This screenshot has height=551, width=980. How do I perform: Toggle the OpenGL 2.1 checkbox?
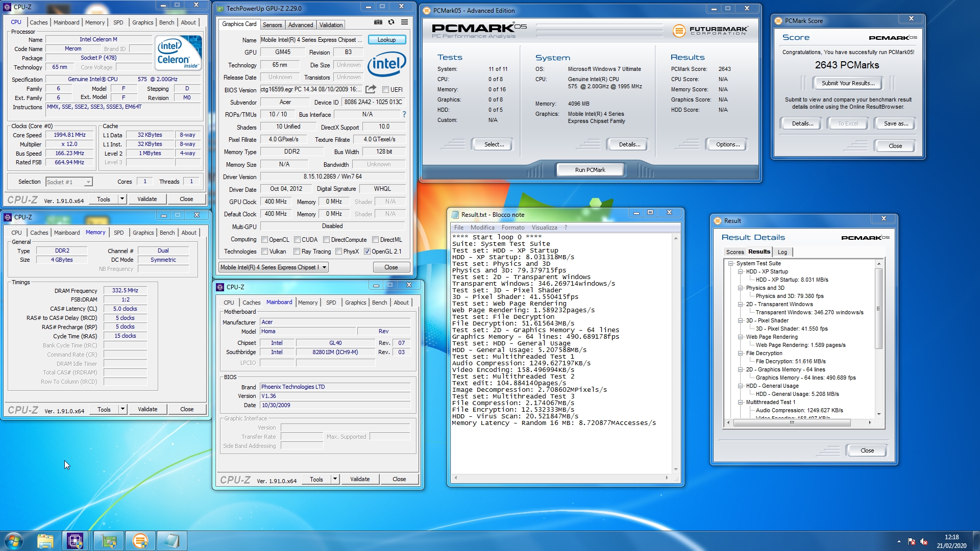367,252
